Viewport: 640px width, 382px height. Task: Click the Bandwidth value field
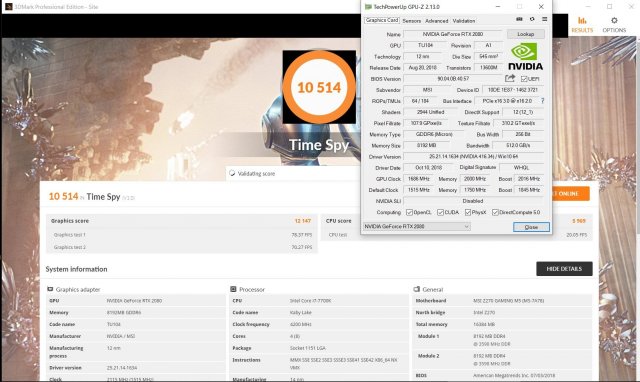click(x=518, y=145)
